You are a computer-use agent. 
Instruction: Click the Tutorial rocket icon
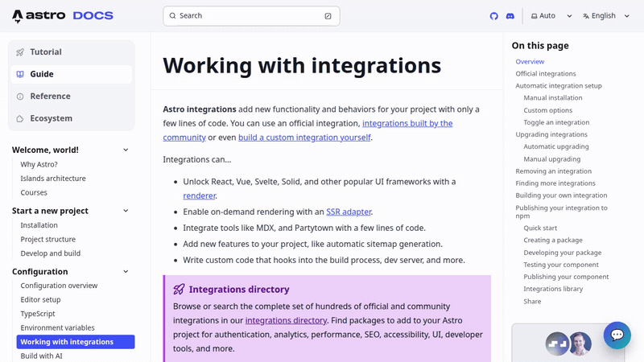click(19, 52)
